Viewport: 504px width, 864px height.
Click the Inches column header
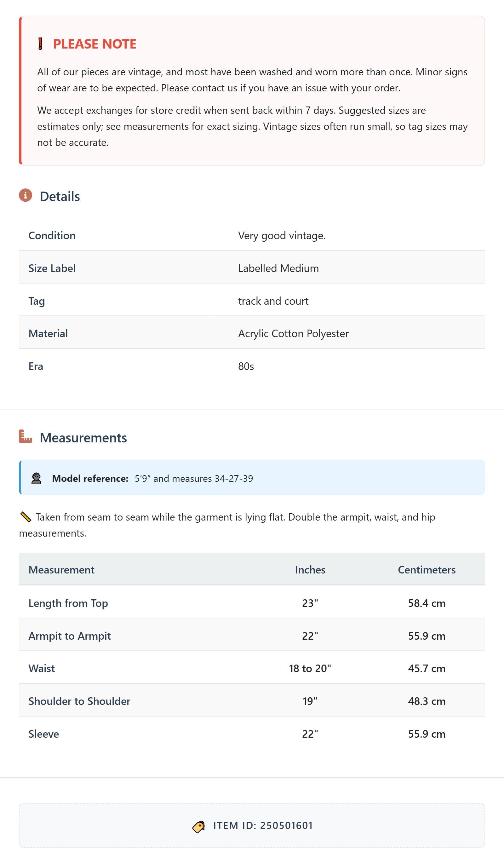[x=310, y=569]
